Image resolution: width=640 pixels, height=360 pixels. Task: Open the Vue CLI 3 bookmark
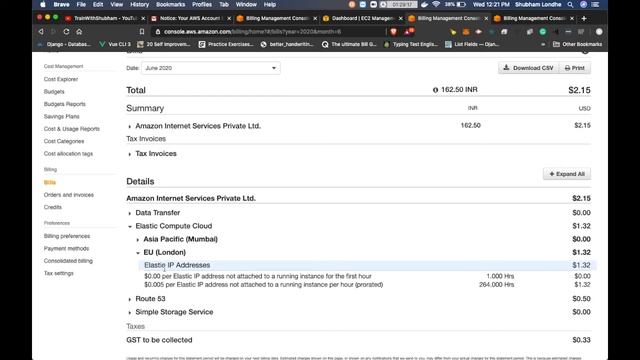115,44
